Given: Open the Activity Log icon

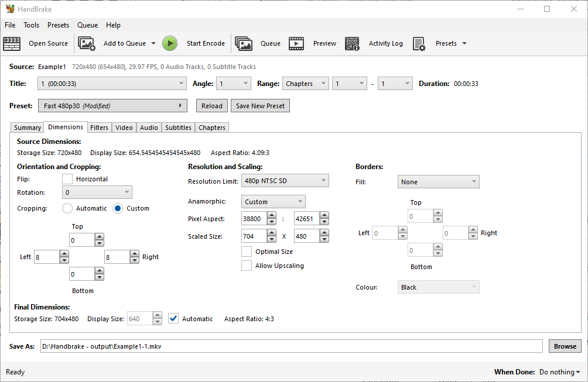Looking at the screenshot, I should (x=352, y=43).
